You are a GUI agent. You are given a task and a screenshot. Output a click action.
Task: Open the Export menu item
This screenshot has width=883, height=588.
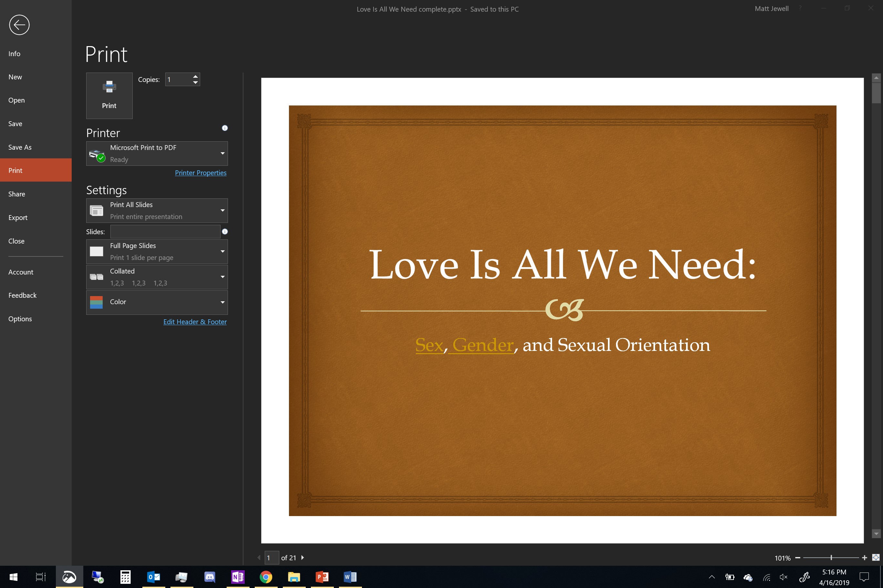click(18, 217)
